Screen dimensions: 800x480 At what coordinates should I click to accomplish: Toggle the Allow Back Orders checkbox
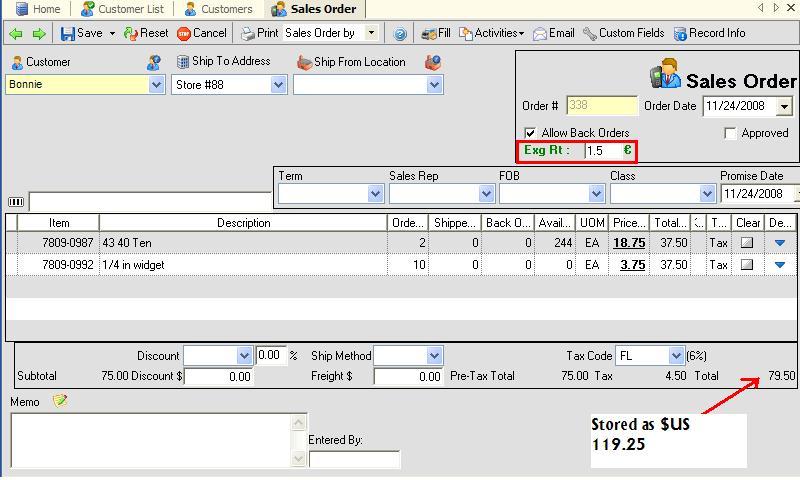click(x=530, y=133)
